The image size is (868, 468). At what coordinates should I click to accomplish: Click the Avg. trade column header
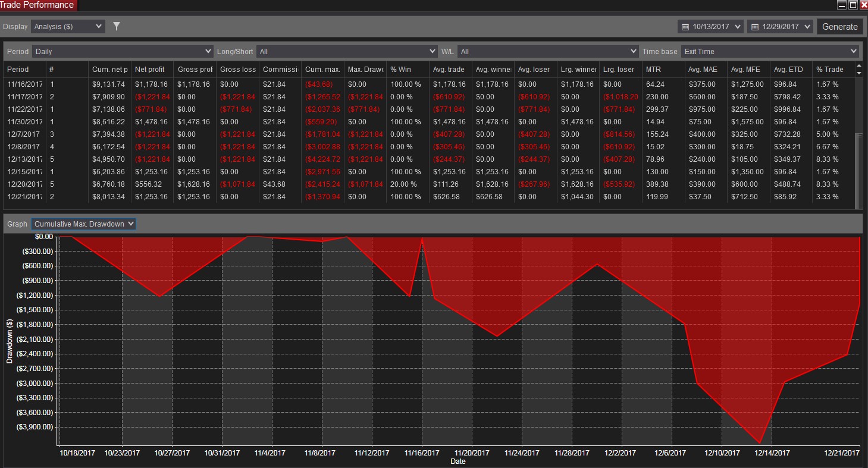tap(450, 70)
